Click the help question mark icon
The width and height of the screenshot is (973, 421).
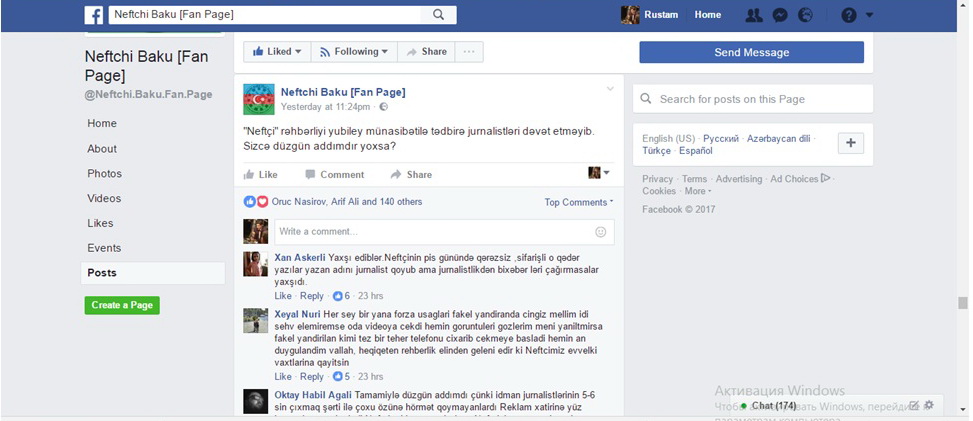pyautogui.click(x=848, y=16)
